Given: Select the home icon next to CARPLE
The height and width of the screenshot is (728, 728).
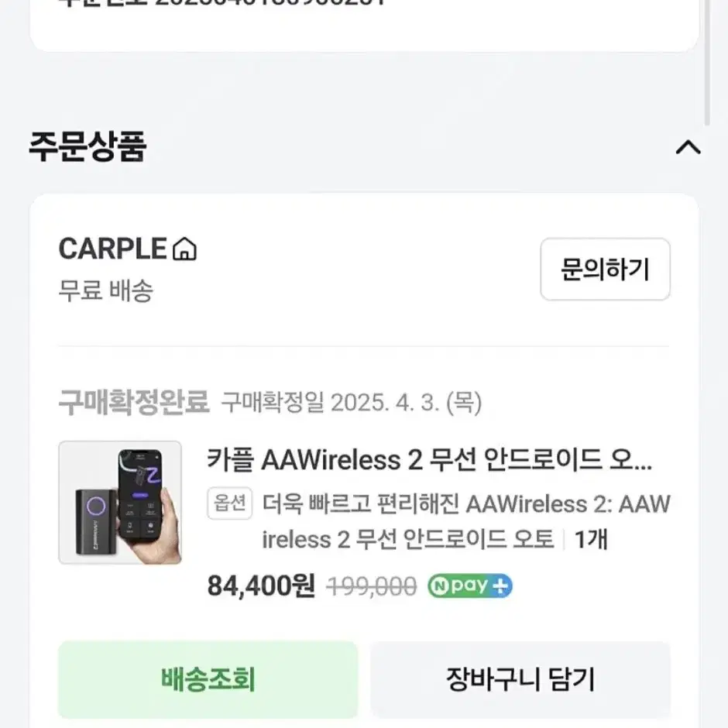Looking at the screenshot, I should (x=184, y=248).
